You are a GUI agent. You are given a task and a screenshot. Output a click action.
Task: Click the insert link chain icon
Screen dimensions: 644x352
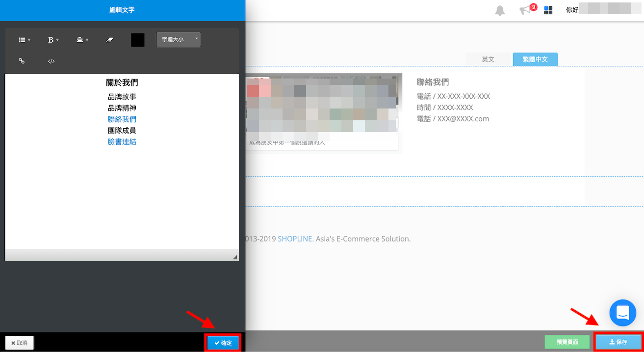22,61
